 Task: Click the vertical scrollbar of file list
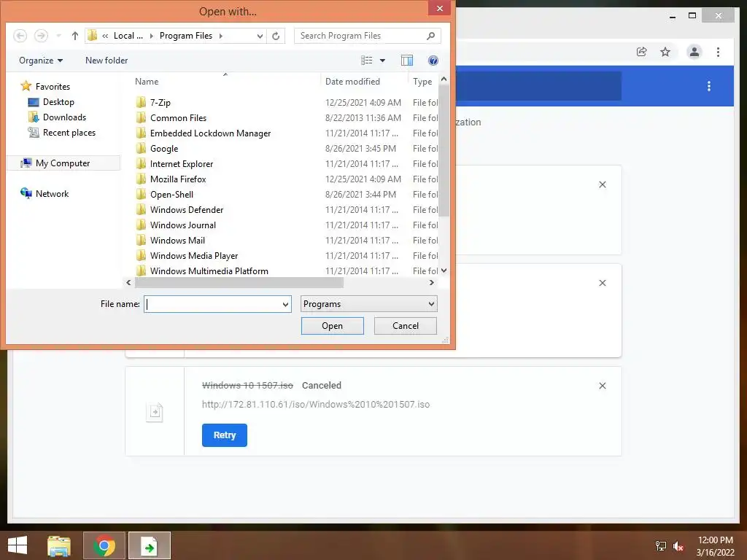pyautogui.click(x=444, y=150)
